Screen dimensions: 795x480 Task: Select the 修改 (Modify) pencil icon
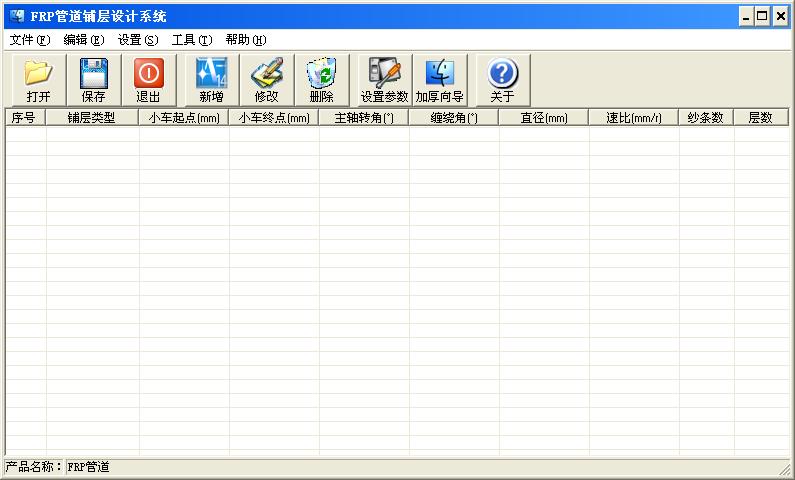pos(266,73)
